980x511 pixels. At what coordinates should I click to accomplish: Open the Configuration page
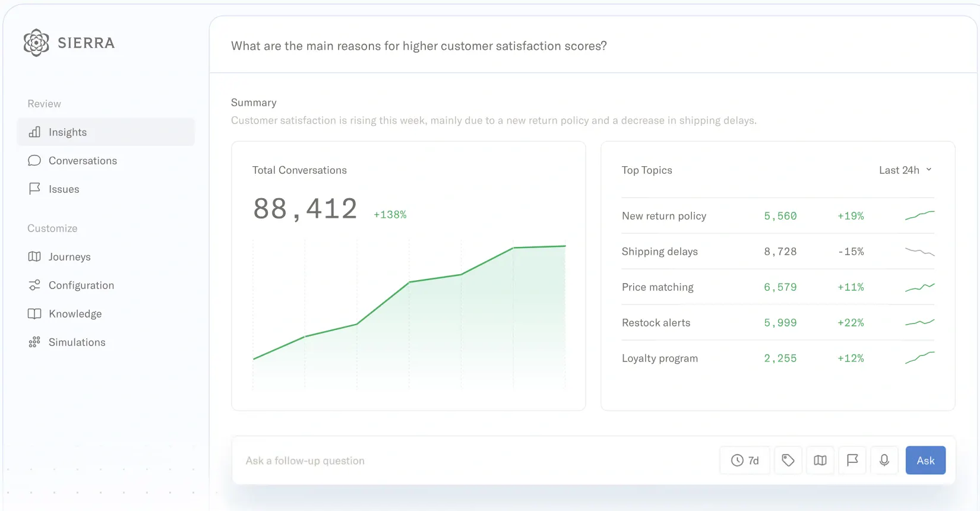[106, 285]
